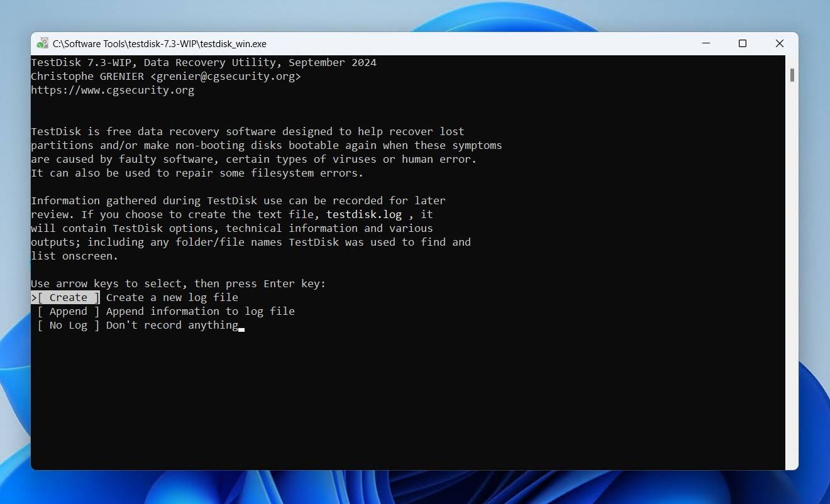The height and width of the screenshot is (504, 830).
Task: Maximize the testdisk_win.exe window
Action: point(743,43)
